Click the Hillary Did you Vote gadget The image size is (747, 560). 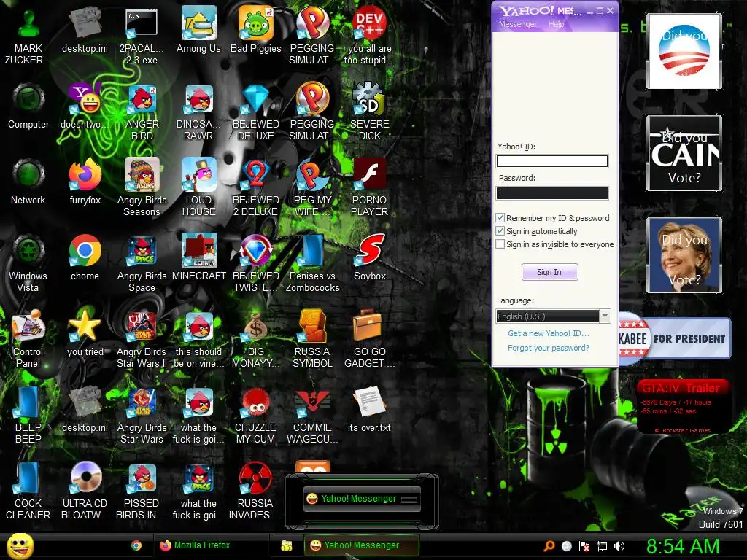[684, 254]
